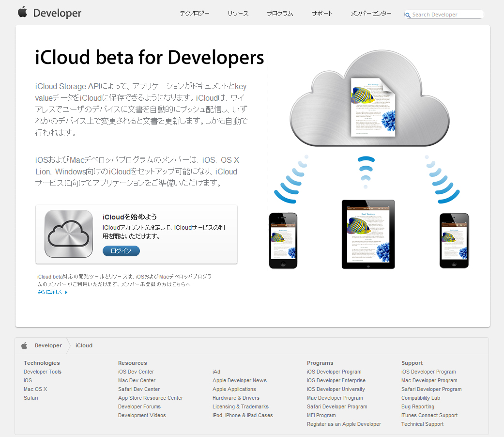Open Safari Developer Program under Support
This screenshot has height=437, width=504.
(x=431, y=389)
